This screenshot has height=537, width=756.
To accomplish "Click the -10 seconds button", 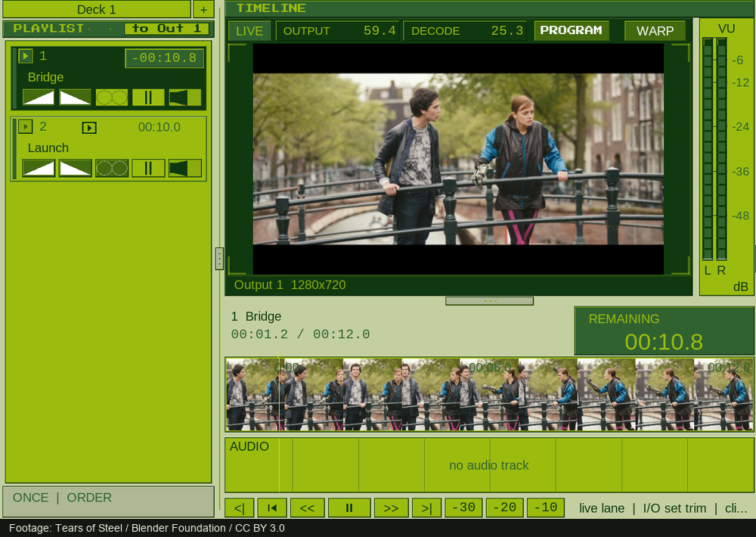I will coord(546,508).
